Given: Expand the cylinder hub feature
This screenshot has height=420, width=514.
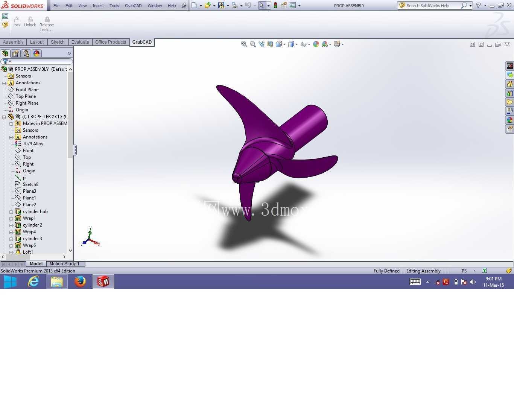Looking at the screenshot, I should coord(11,212).
